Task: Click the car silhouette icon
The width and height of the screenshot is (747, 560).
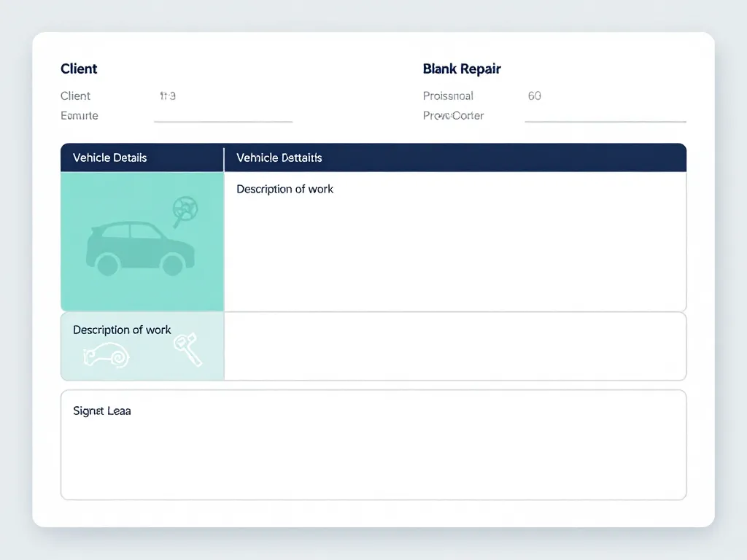Action: pyautogui.click(x=140, y=249)
